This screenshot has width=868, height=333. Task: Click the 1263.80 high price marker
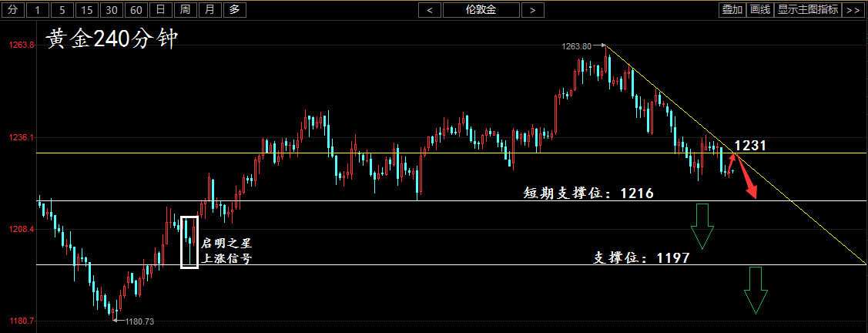[x=577, y=46]
